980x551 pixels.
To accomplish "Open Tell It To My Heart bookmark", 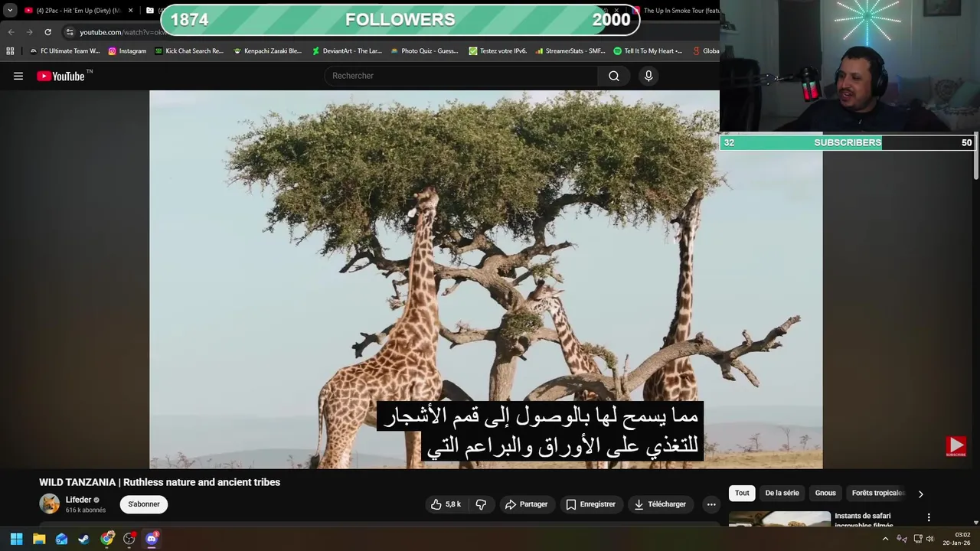I will (x=648, y=51).
